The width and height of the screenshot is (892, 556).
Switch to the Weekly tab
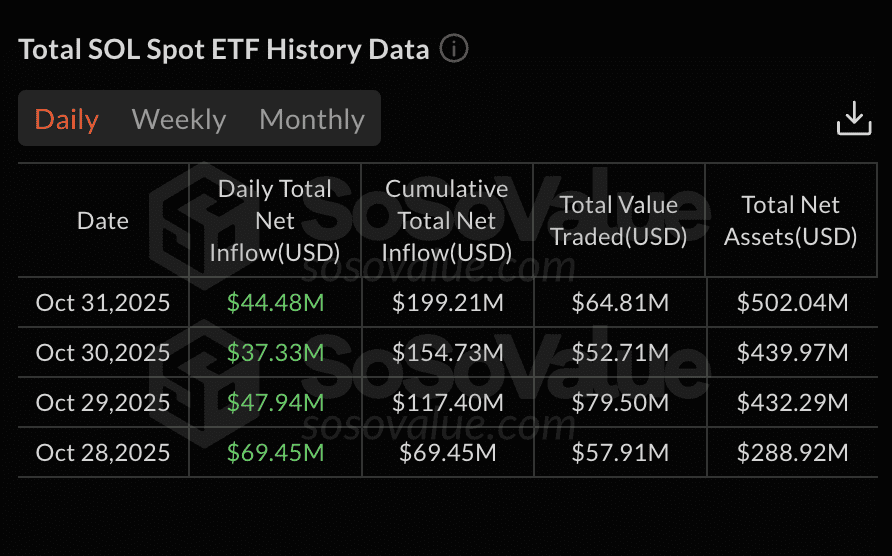pyautogui.click(x=179, y=119)
